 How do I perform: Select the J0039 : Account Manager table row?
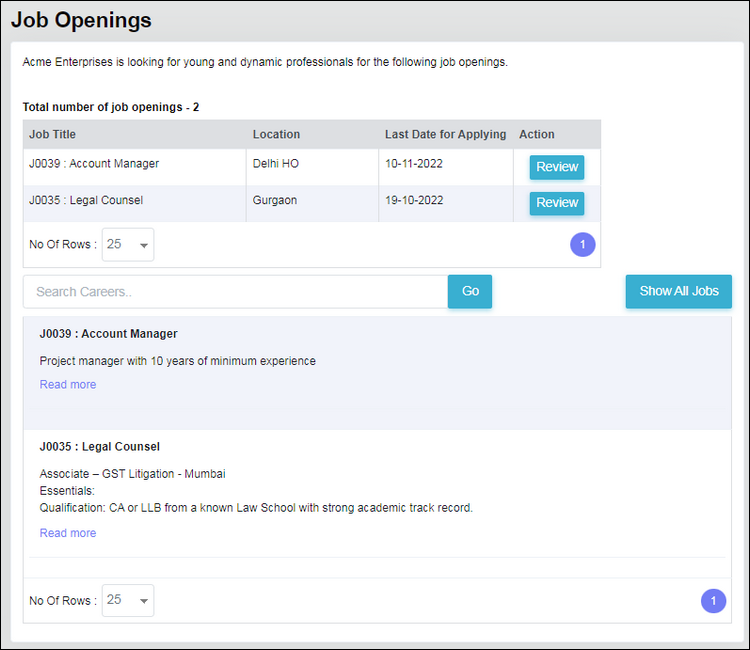click(x=312, y=167)
